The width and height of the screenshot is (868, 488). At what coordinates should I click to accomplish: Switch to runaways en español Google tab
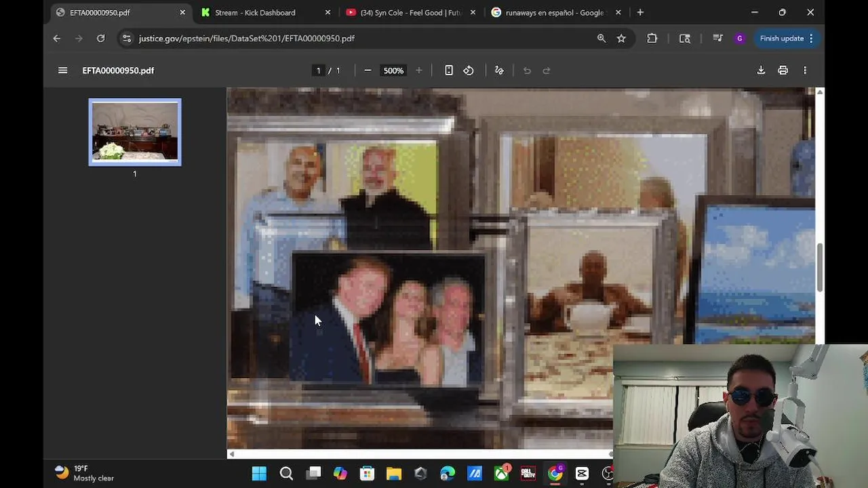(x=555, y=12)
